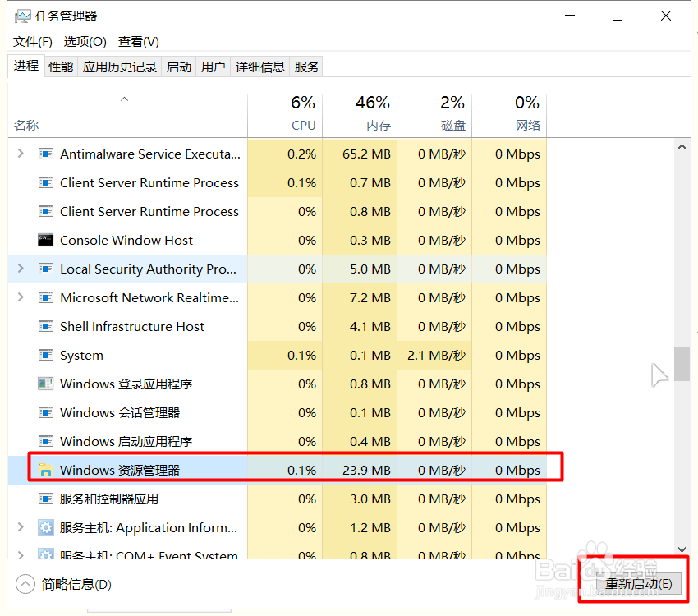Select the Windows 启动应用程序 row

tap(278, 441)
